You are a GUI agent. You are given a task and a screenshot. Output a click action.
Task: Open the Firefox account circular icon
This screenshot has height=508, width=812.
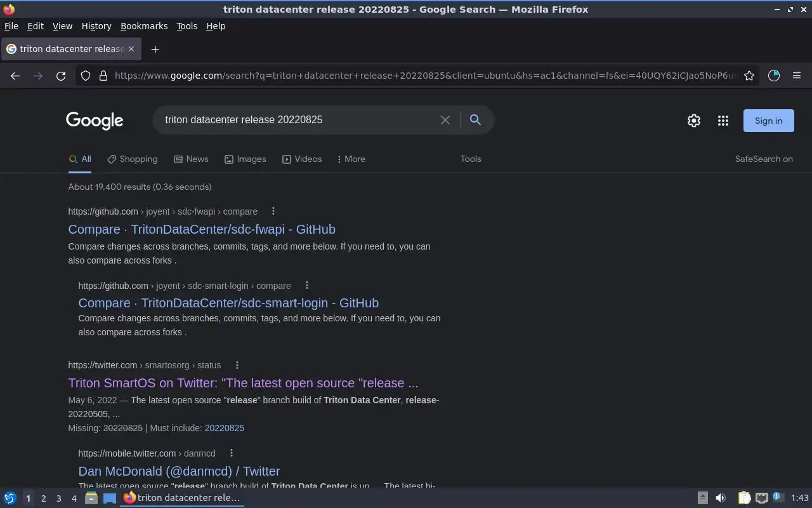point(774,76)
